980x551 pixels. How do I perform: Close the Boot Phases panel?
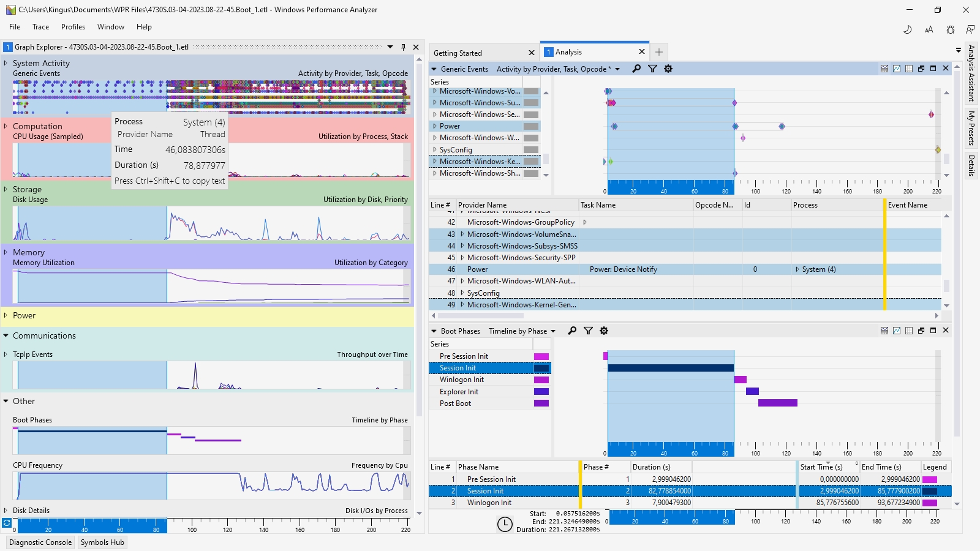click(x=946, y=331)
